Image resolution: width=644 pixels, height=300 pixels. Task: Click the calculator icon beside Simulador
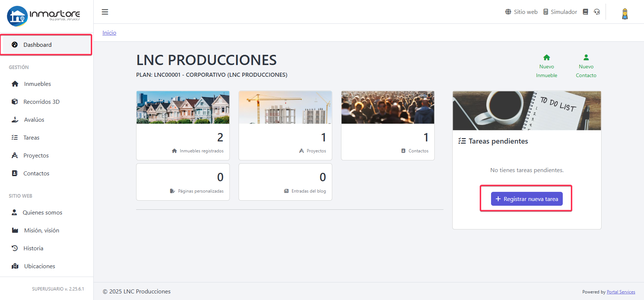(546, 12)
